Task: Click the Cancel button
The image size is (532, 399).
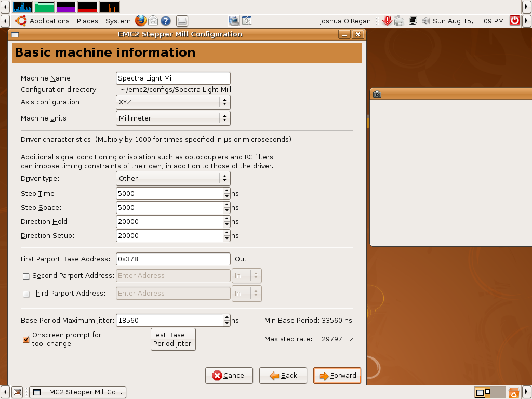Action: 229,376
